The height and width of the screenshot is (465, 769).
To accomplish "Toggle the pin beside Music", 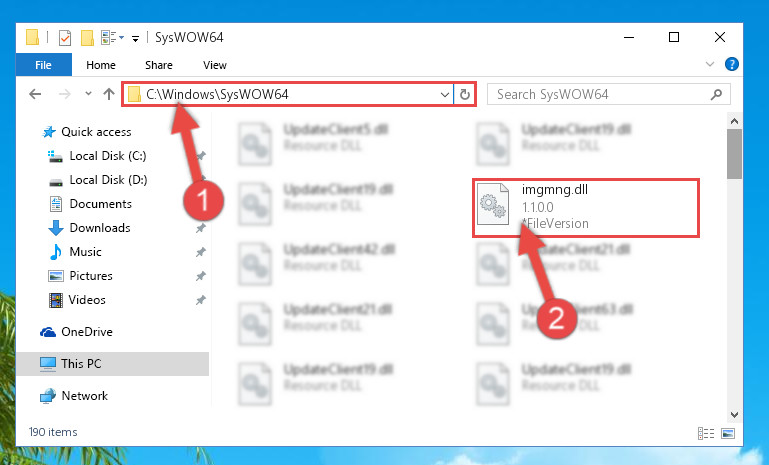I will (x=200, y=252).
